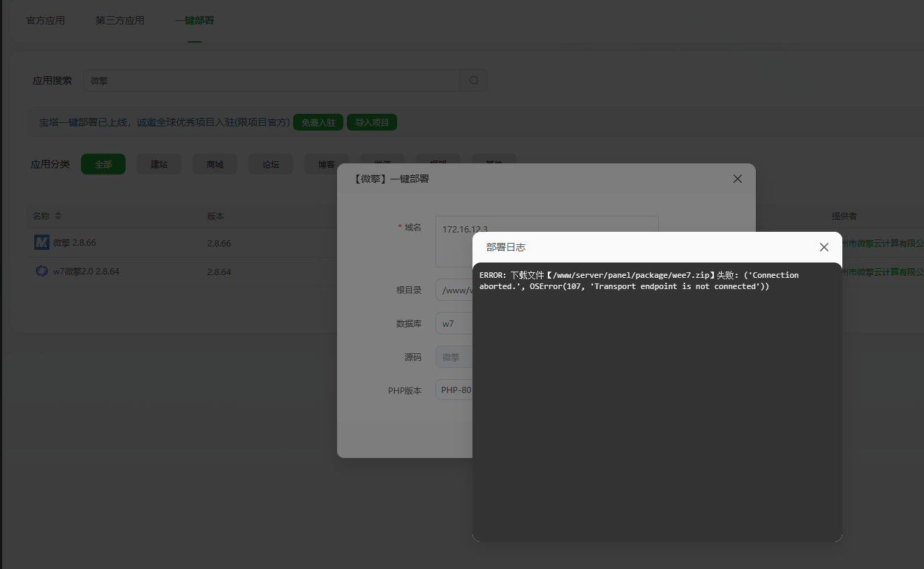The width and height of the screenshot is (924, 569).
Task: Click the 免费入驻 button
Action: pos(318,122)
